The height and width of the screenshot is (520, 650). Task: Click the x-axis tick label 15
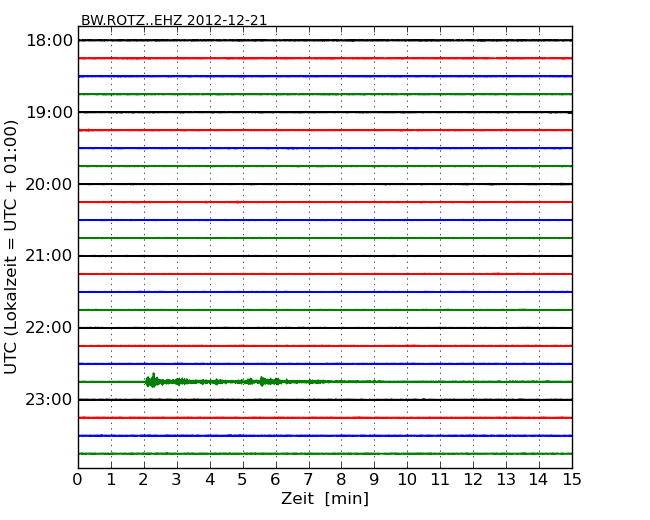coord(572,479)
